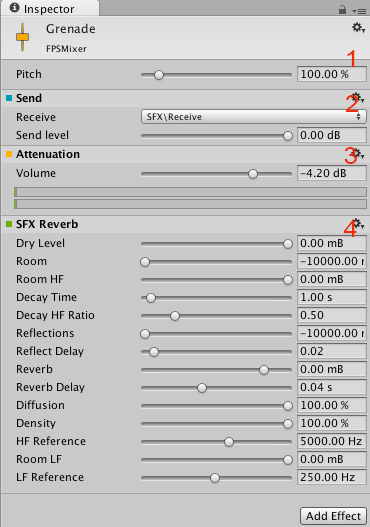This screenshot has height=527, width=370.
Task: Click the Reverb Delay slider handle
Action: [x=202, y=388]
